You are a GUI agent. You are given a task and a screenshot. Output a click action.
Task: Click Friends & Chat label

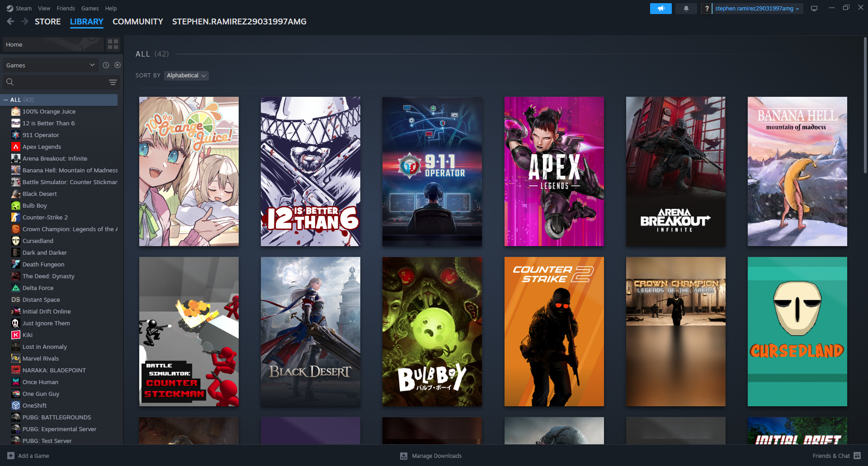831,456
